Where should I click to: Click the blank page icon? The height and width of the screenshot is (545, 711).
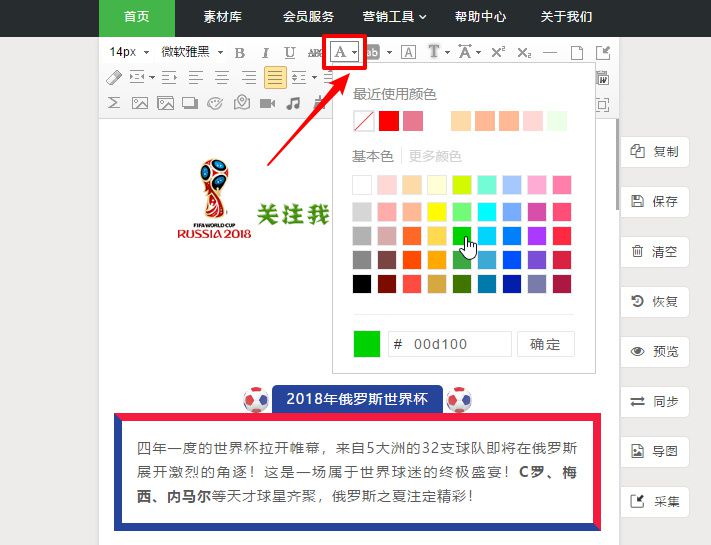(577, 53)
